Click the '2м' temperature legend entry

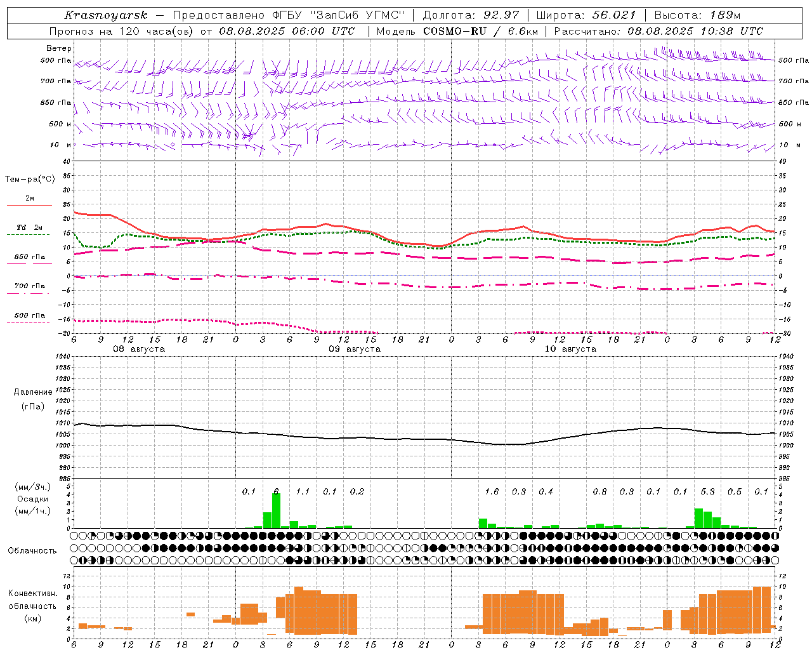pos(29,199)
